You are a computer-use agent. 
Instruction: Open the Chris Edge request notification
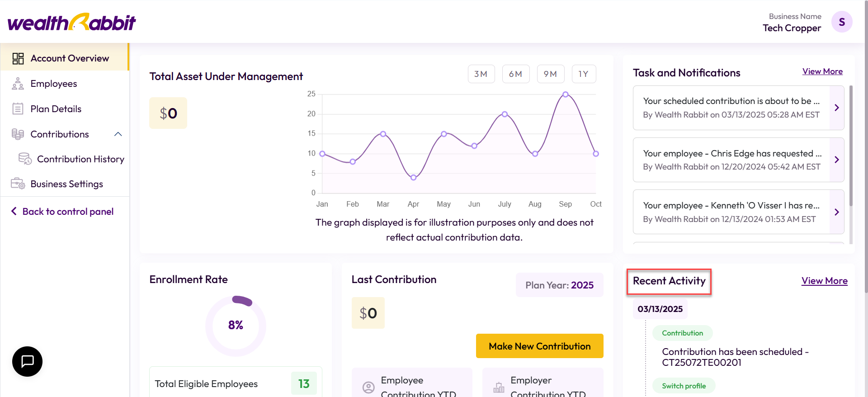(738, 160)
